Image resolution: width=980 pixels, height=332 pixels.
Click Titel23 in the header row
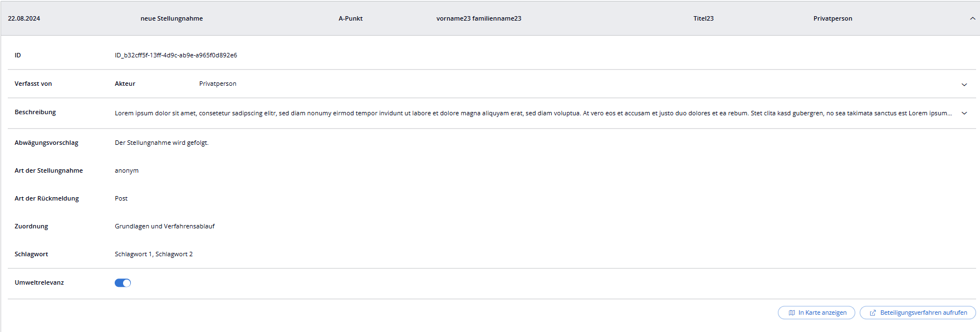tap(703, 18)
